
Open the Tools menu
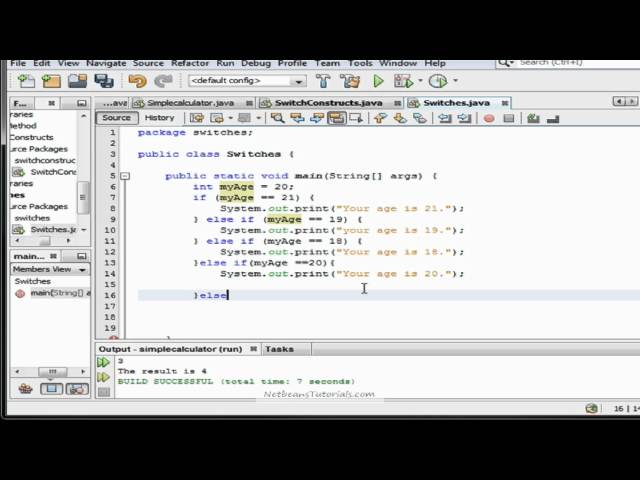[360, 63]
